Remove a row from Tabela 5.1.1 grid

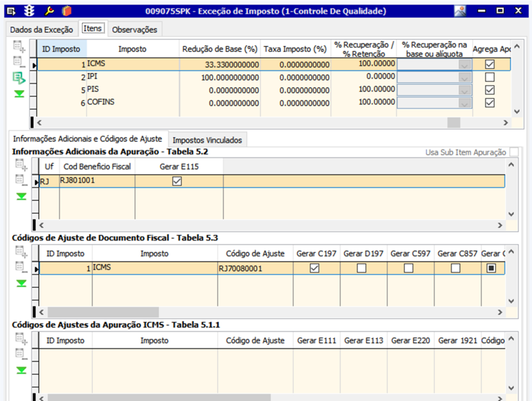(x=21, y=354)
